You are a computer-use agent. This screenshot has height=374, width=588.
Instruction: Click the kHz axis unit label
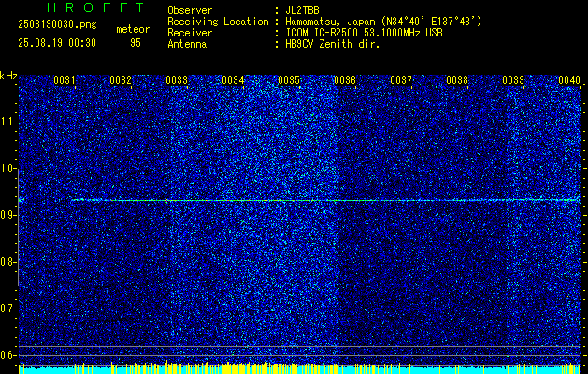click(x=8, y=76)
